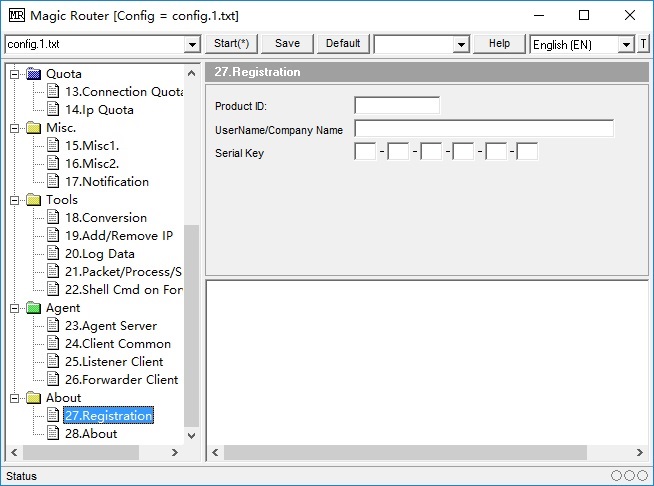Click output pane scroll right arrow
The image size is (654, 486).
point(639,452)
